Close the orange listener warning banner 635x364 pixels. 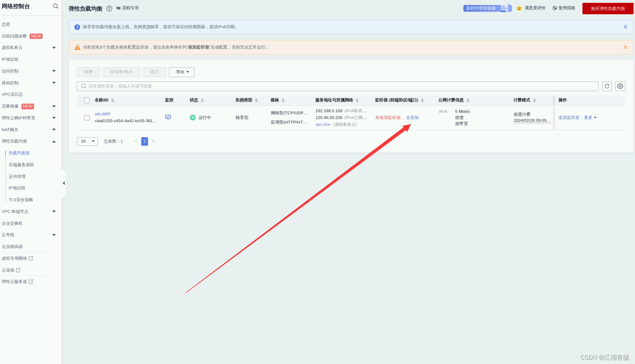pos(625,47)
